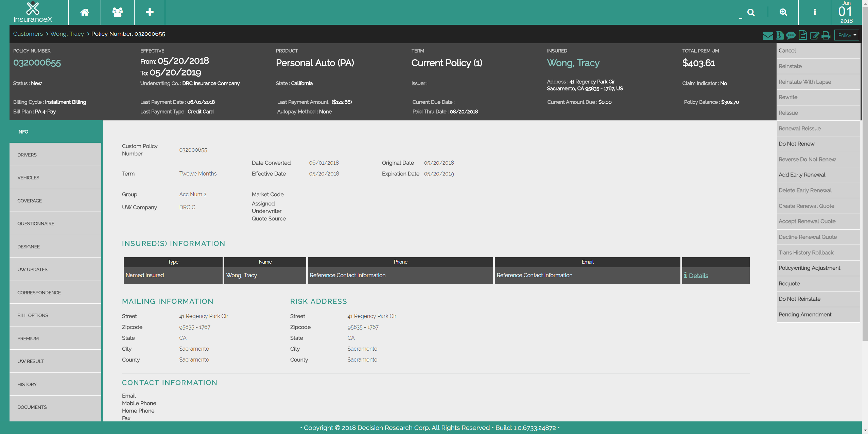Select the document notes icon near Policy dropdown
The image size is (868, 434).
pyautogui.click(x=803, y=35)
